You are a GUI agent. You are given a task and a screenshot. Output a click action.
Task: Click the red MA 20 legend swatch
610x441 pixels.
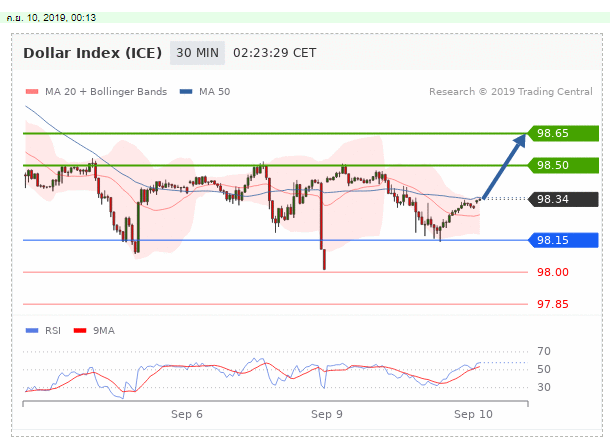32,92
